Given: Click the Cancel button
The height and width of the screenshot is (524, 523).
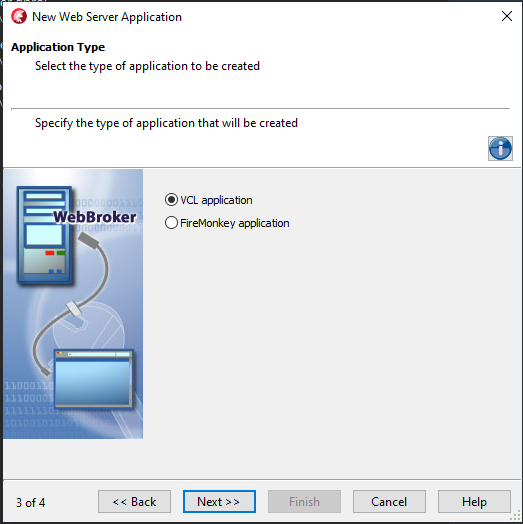Looking at the screenshot, I should pos(389,502).
